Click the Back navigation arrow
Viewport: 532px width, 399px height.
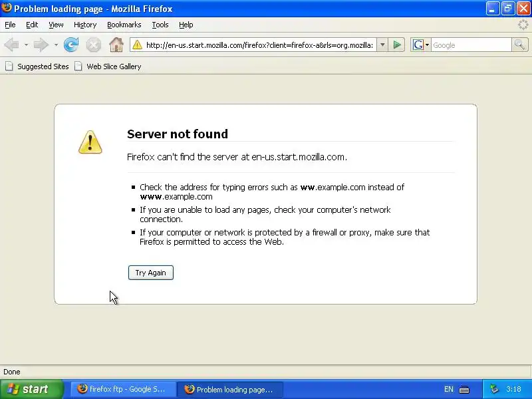pyautogui.click(x=11, y=45)
